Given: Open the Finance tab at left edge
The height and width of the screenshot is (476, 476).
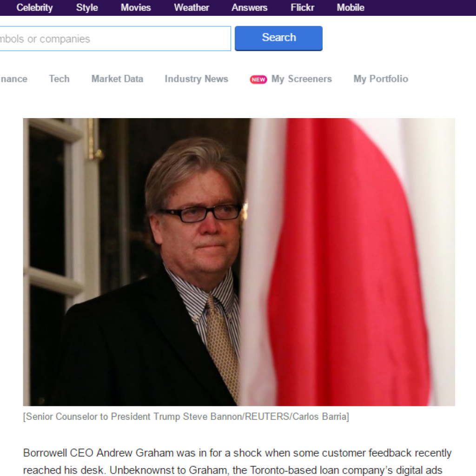Looking at the screenshot, I should 13,79.
